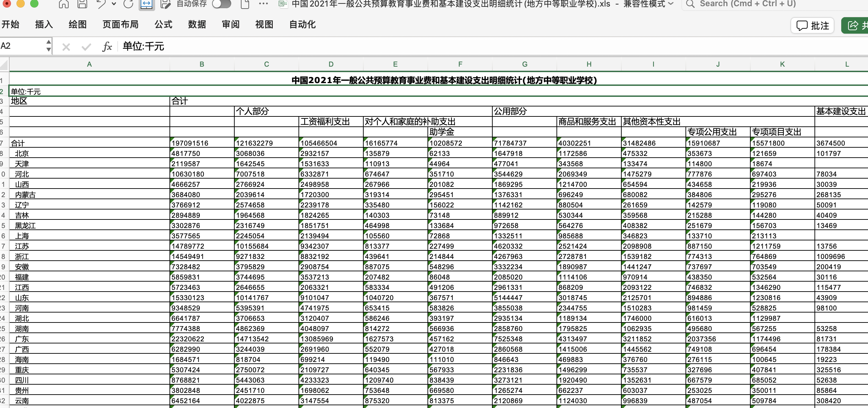Click the 批注 comments button
This screenshot has width=868, height=408.
tap(812, 25)
